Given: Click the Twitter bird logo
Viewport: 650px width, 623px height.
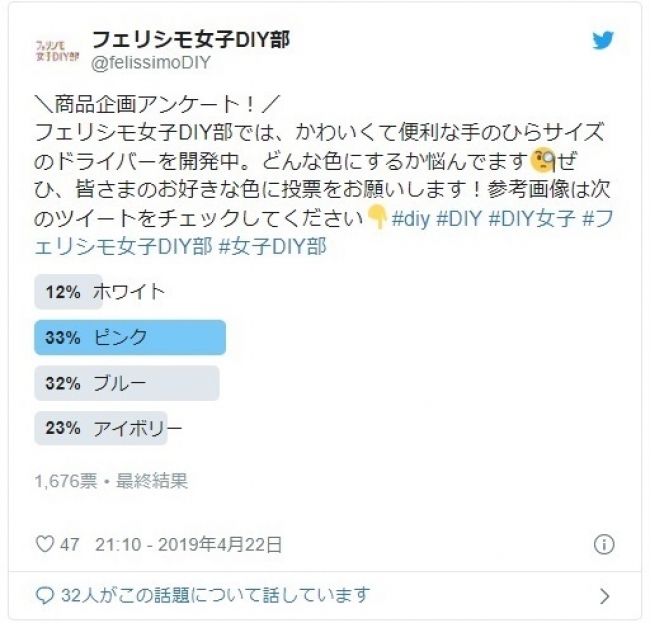Looking at the screenshot, I should click(x=603, y=40).
